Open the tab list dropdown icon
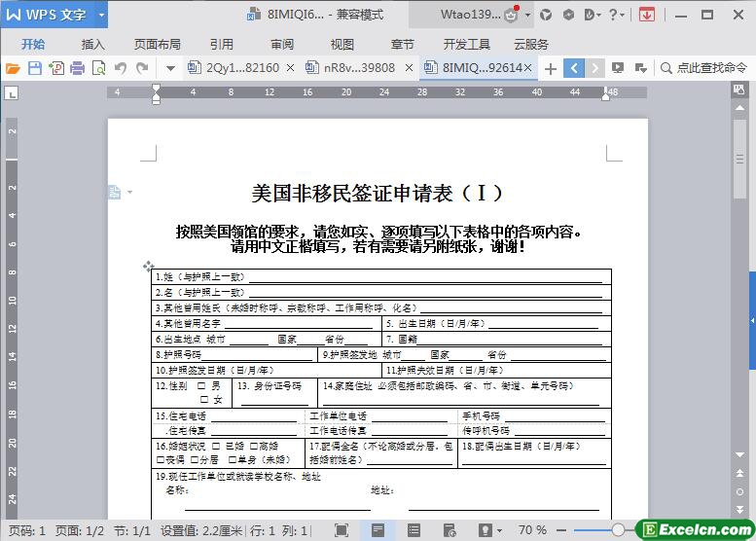Image resolution: width=756 pixels, height=541 pixels. tap(641, 68)
